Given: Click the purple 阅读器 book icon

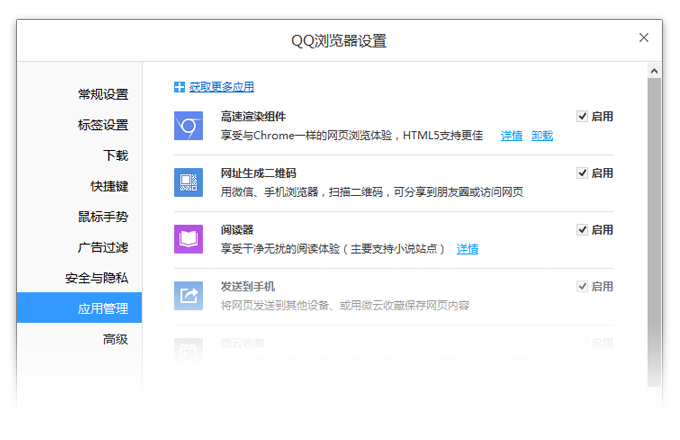Looking at the screenshot, I should (188, 239).
